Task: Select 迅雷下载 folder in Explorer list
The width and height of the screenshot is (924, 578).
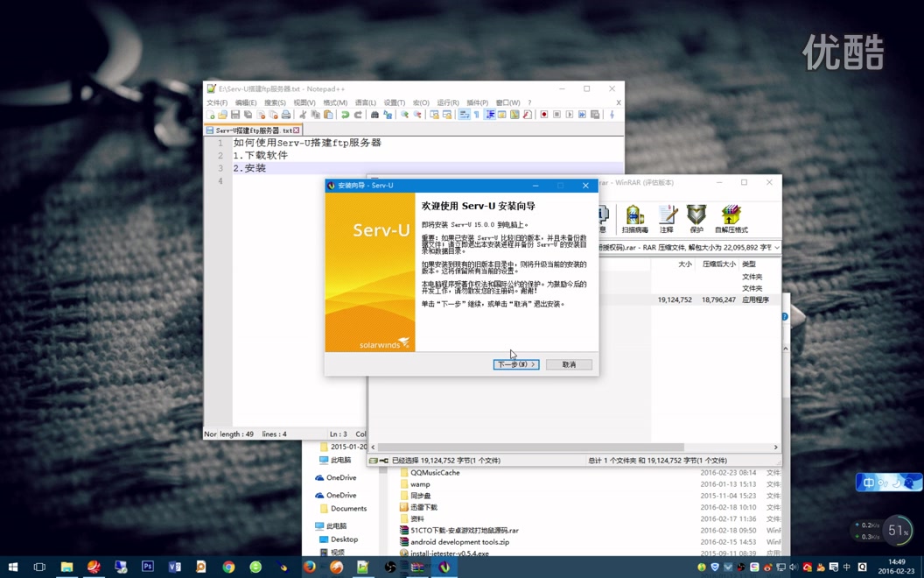Action: (418, 507)
